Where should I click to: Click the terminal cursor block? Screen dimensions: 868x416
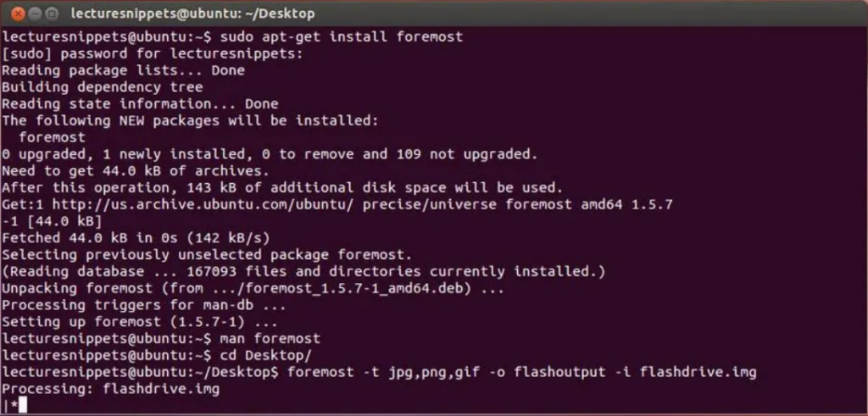click(23, 406)
